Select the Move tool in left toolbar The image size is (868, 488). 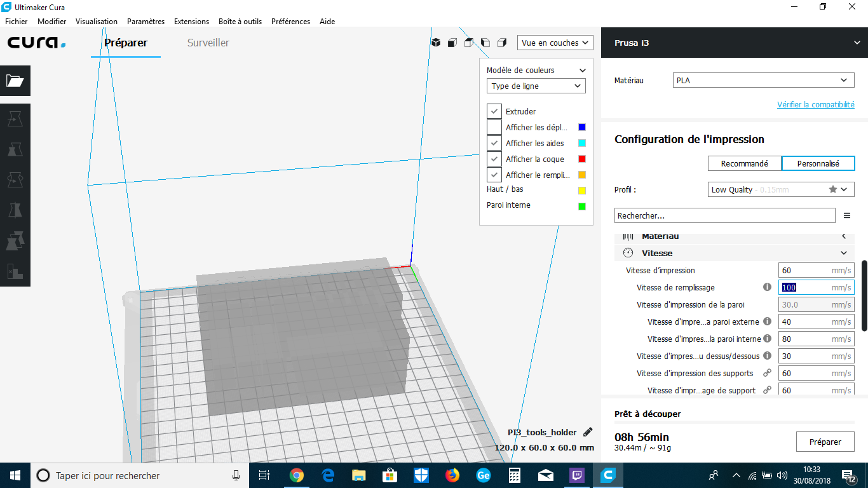click(x=15, y=119)
